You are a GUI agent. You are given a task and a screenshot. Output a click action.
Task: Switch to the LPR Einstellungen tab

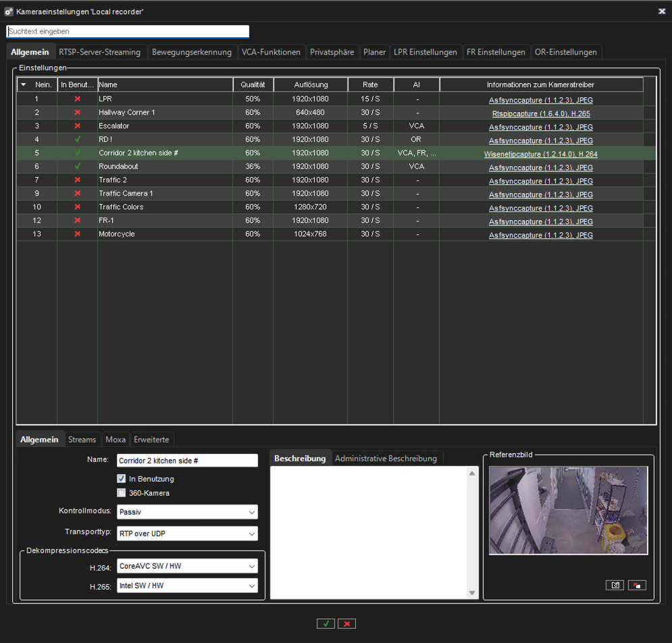point(426,51)
